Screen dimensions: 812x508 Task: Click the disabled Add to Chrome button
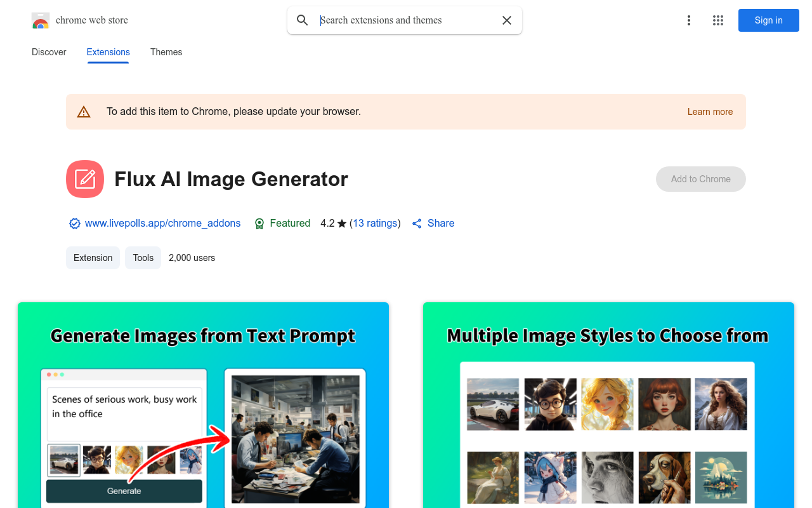[701, 179]
